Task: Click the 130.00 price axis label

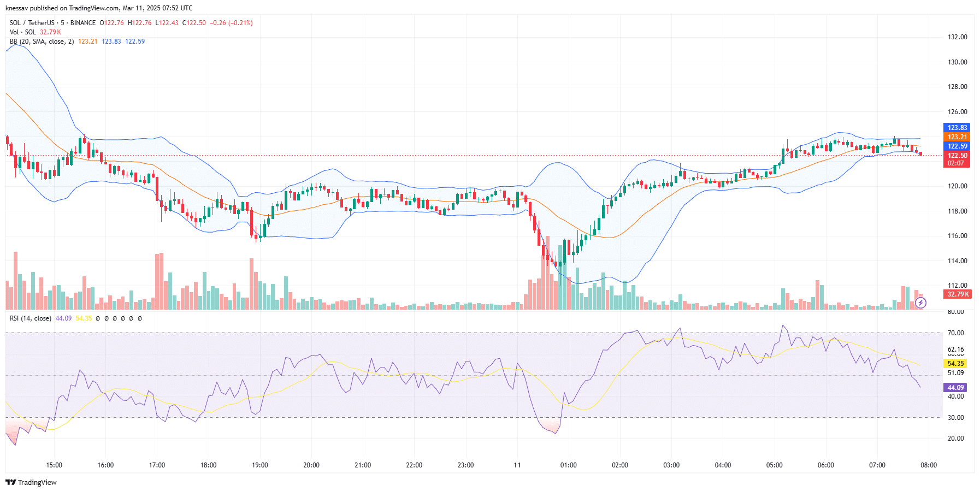Action: click(x=958, y=62)
